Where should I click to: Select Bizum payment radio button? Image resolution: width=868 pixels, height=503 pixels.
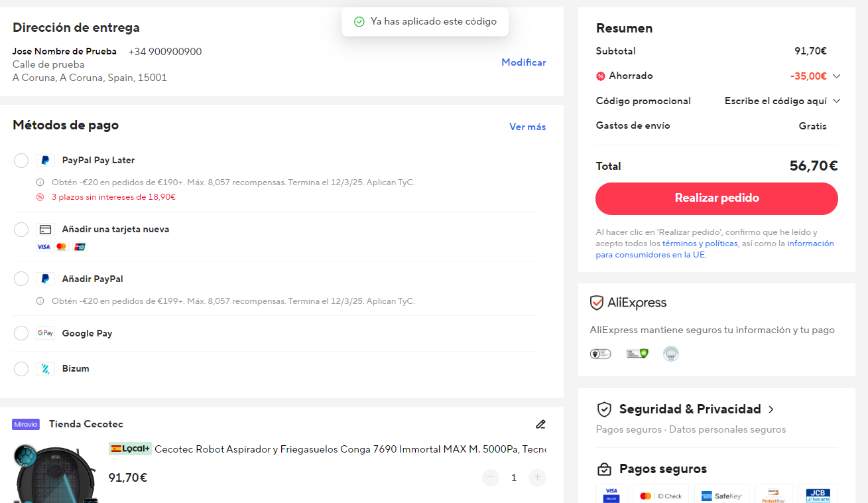point(21,369)
